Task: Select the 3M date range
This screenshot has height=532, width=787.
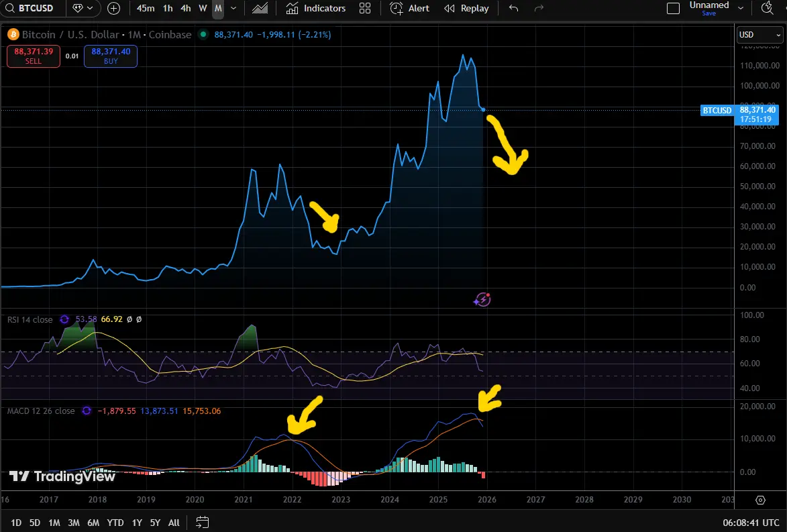Action: pos(74,523)
